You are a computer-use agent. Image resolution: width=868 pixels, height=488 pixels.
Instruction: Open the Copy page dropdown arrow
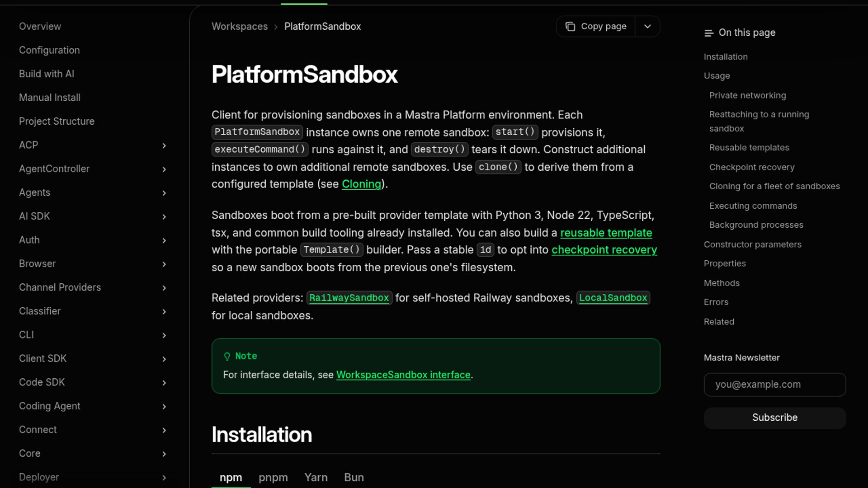[647, 26]
